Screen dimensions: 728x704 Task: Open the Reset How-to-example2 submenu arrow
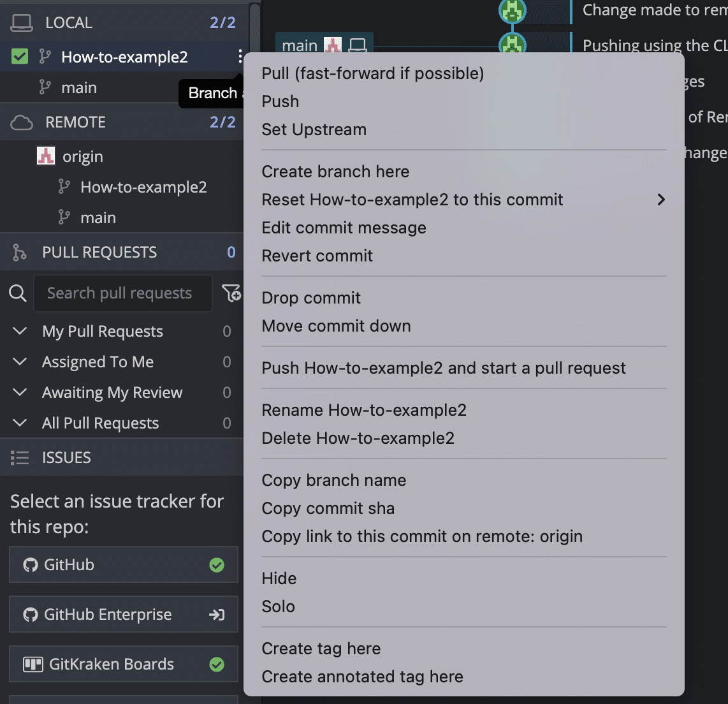coord(661,200)
